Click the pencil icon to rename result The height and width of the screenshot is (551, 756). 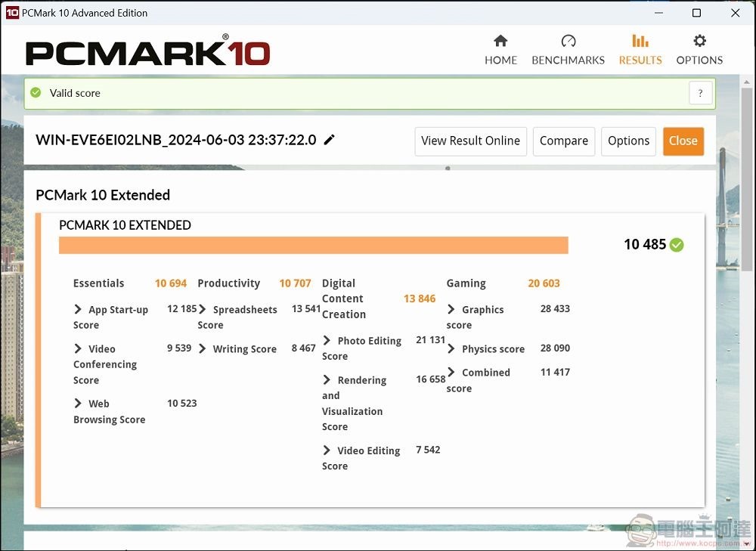point(330,140)
